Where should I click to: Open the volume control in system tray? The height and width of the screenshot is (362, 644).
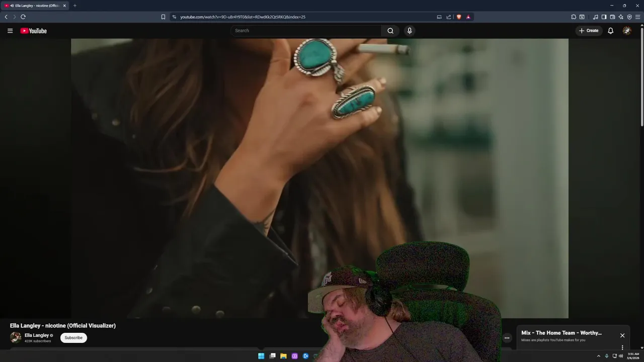[621, 356]
